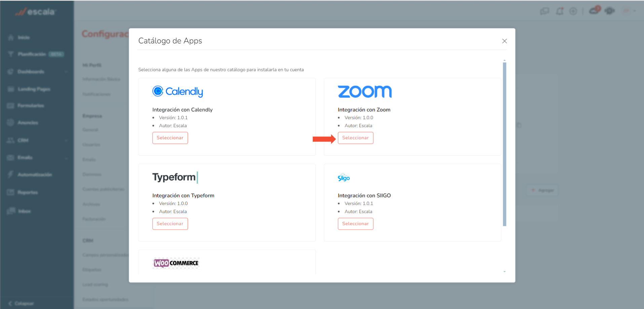
Task: Open Usuarios settings
Action: (x=91, y=145)
